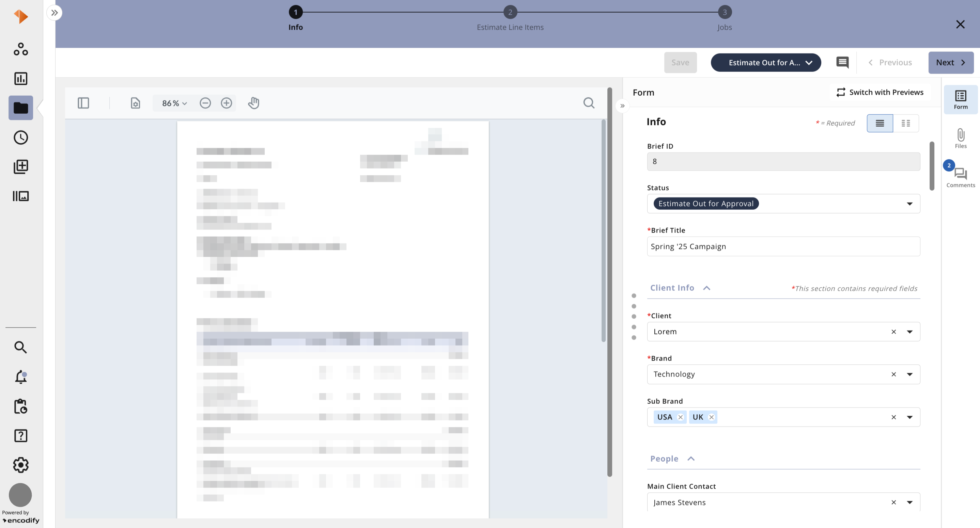The height and width of the screenshot is (528, 980).
Task: Select the pan hand tool
Action: click(253, 103)
